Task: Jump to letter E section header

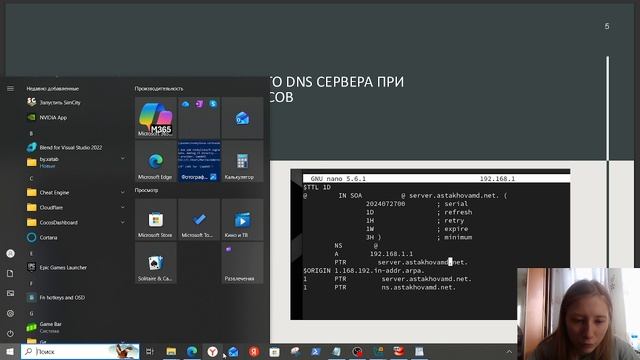Action: click(x=31, y=253)
